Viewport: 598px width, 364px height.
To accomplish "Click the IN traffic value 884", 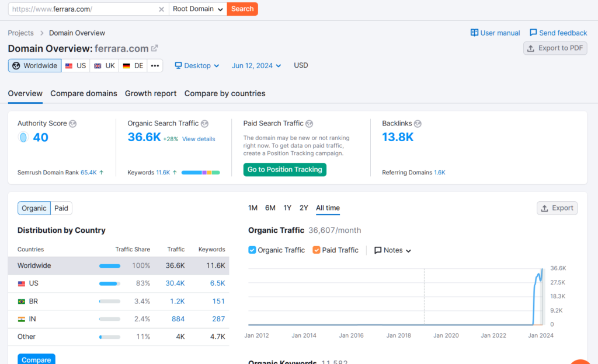I will [x=178, y=318].
